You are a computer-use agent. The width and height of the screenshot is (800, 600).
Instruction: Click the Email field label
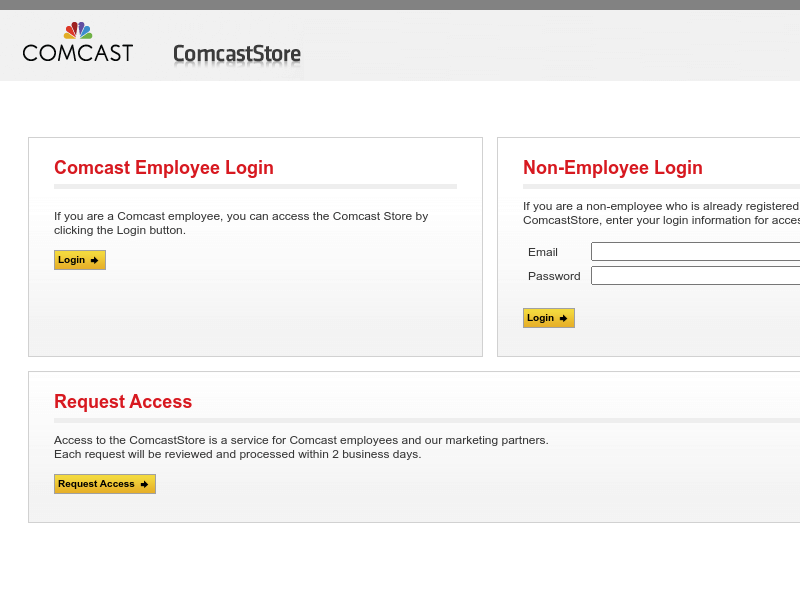[543, 252]
